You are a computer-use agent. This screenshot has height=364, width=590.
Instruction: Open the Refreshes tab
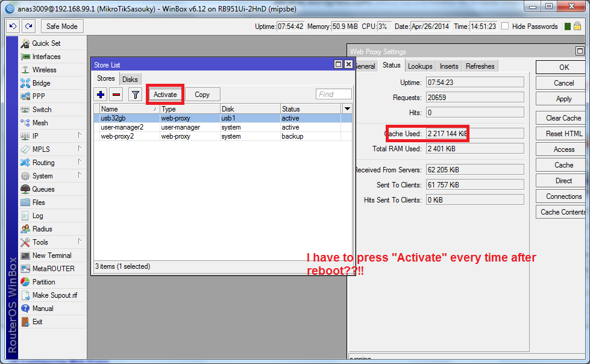[x=480, y=66]
